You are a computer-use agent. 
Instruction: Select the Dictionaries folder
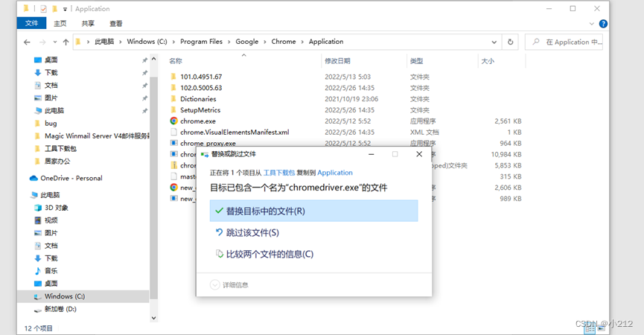pos(198,99)
